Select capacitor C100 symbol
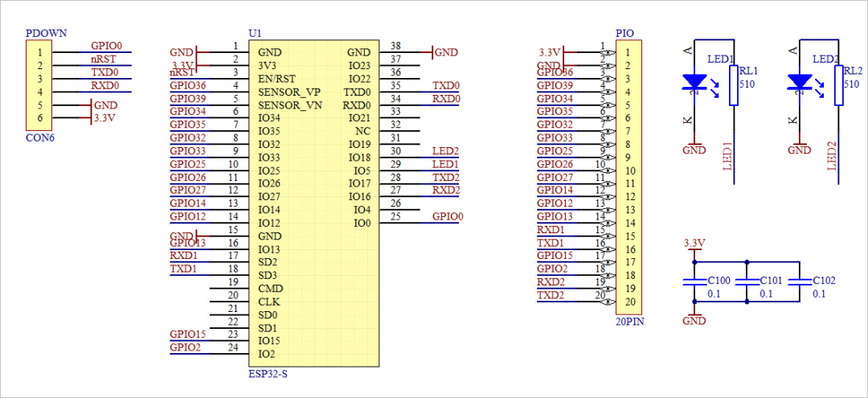 click(x=694, y=281)
